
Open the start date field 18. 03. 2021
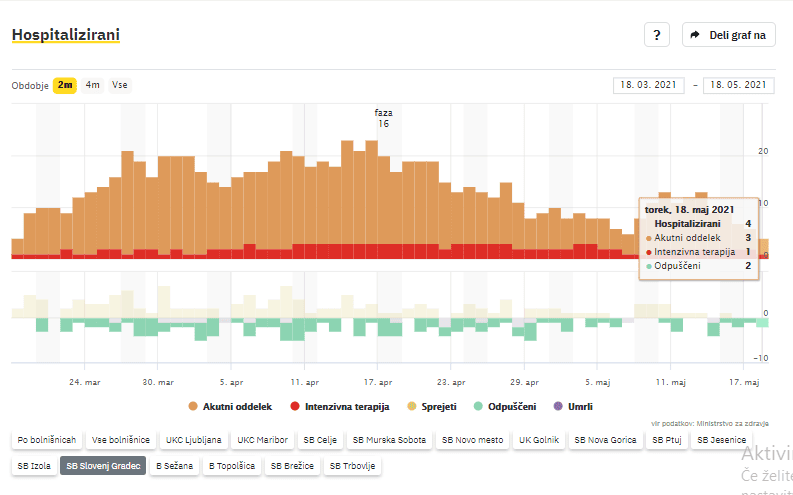(x=647, y=85)
